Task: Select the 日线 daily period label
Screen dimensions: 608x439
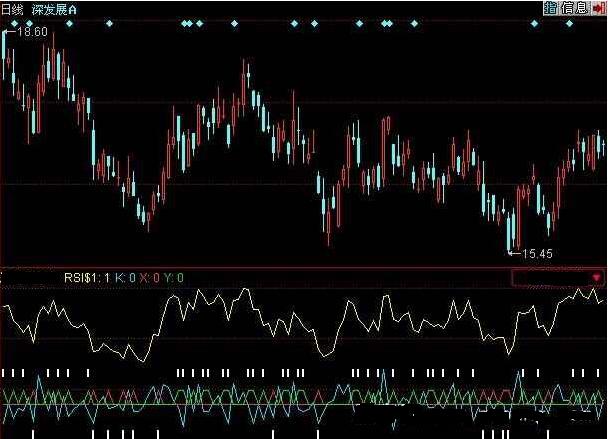Action: point(12,8)
